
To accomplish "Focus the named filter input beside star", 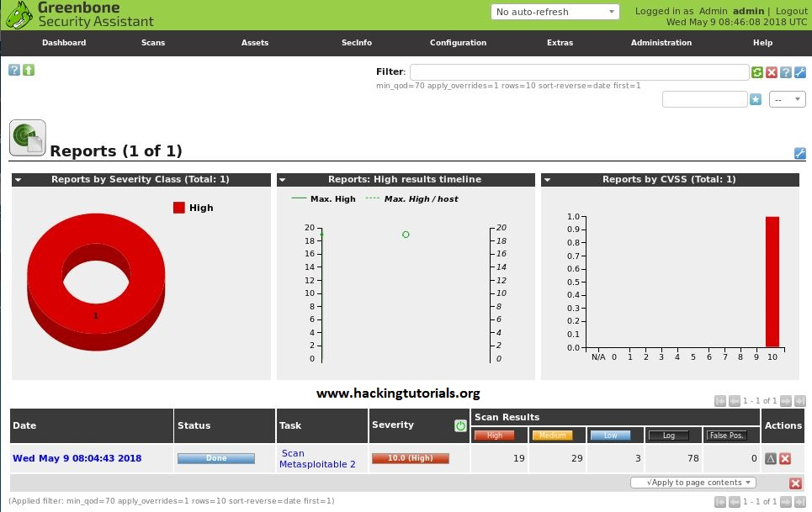I will (705, 98).
